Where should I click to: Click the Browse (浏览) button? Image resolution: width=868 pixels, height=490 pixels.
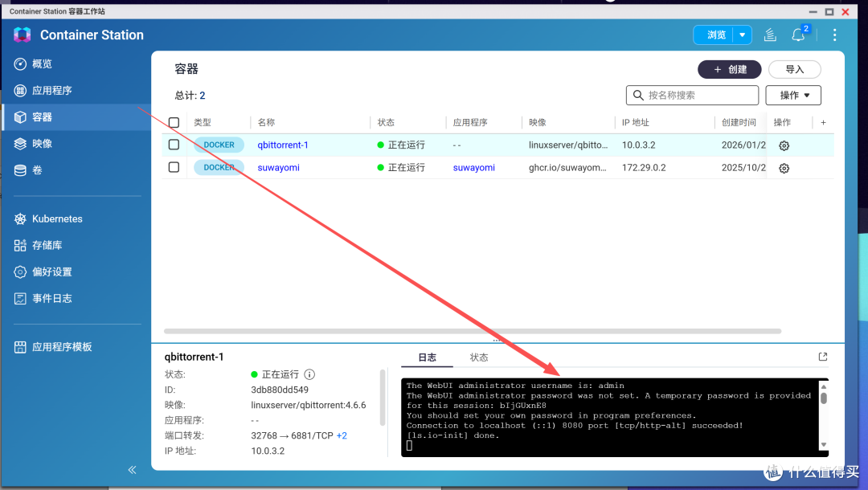click(x=716, y=35)
